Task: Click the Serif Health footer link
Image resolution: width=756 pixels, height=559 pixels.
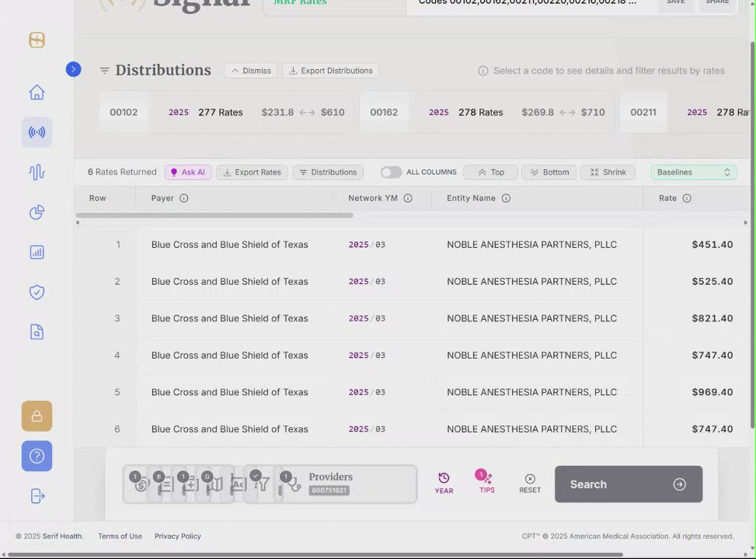Action: coord(63,536)
